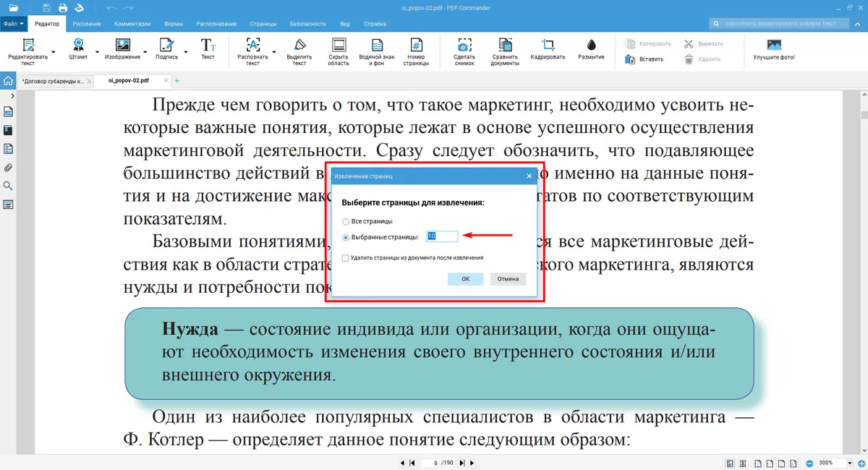Screen dimensions: 868x470
Task: Open the Изображение dropdown arrow
Action: [145, 51]
